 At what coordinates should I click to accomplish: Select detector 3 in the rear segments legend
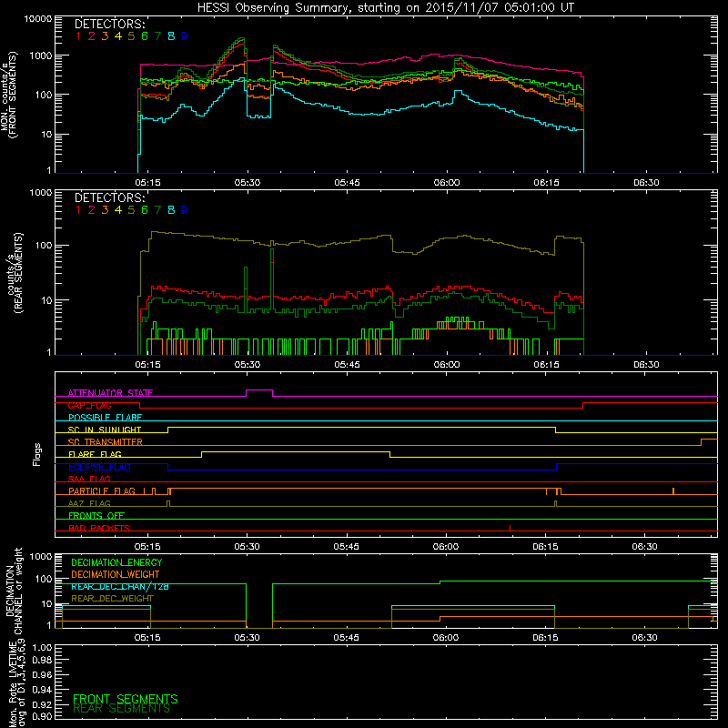(x=105, y=210)
